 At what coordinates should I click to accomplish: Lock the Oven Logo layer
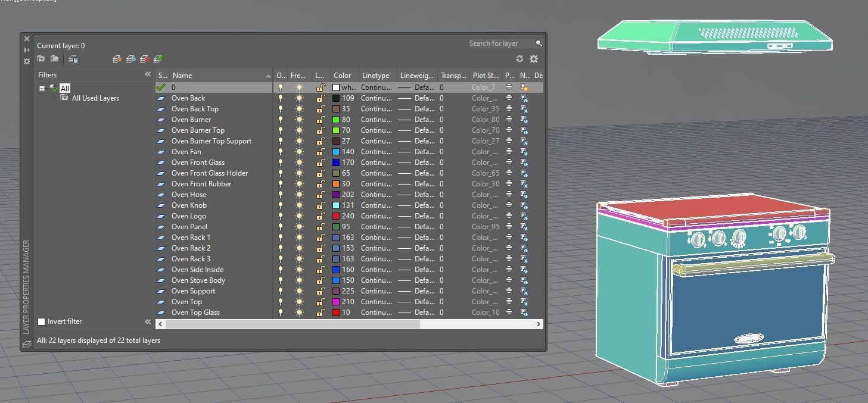pyautogui.click(x=321, y=216)
